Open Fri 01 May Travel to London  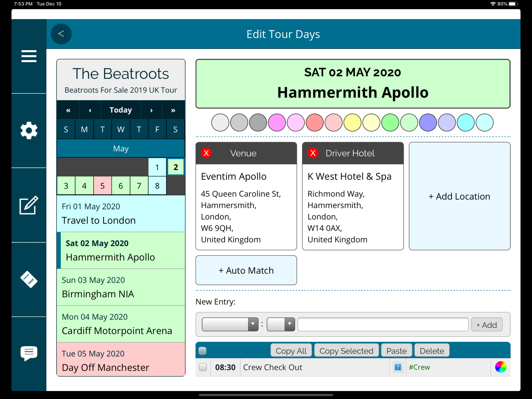point(121,214)
